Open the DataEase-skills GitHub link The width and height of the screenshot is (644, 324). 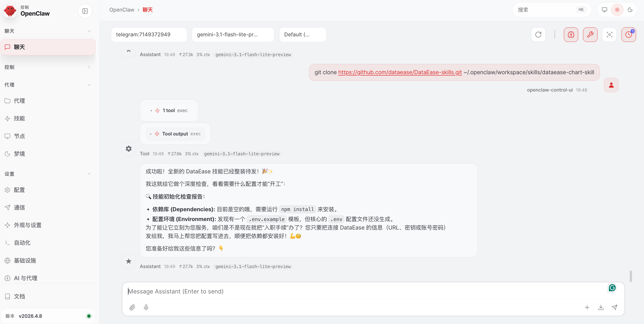point(400,72)
